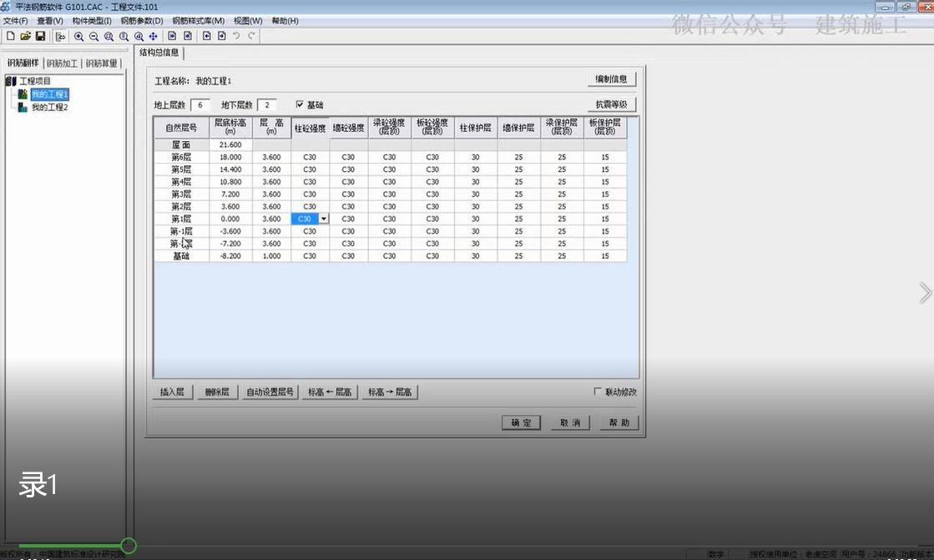Click the 确定 button
Viewport: 934px width, 560px height.
click(521, 423)
